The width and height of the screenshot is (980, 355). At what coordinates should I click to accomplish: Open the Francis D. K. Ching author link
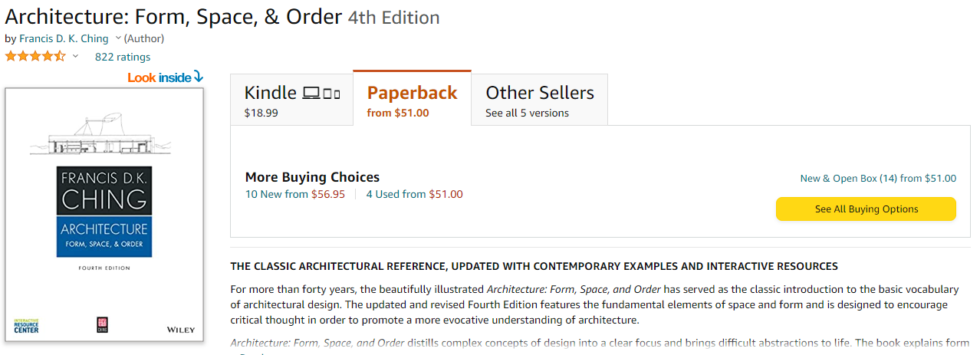pos(64,38)
